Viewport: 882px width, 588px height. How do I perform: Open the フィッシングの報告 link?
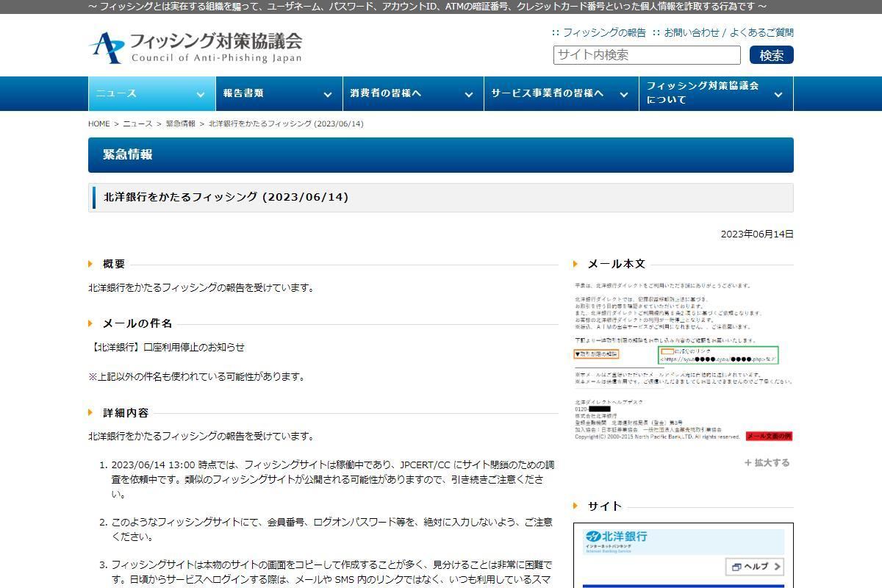(x=604, y=32)
